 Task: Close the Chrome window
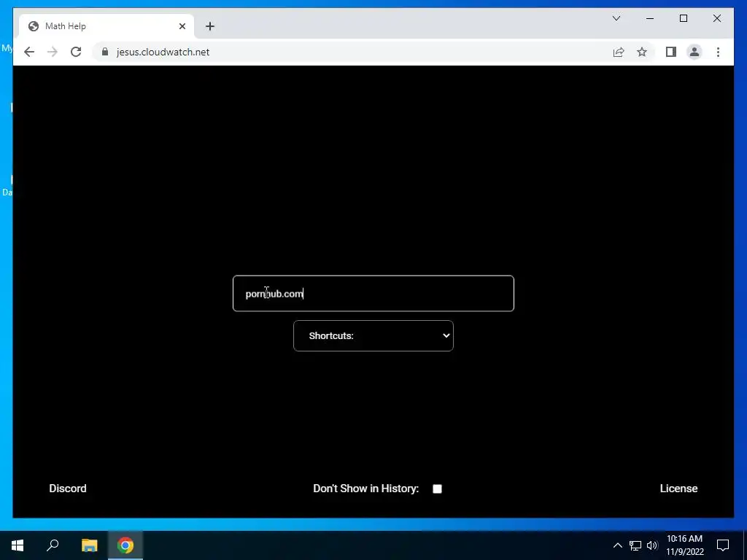[x=717, y=18]
